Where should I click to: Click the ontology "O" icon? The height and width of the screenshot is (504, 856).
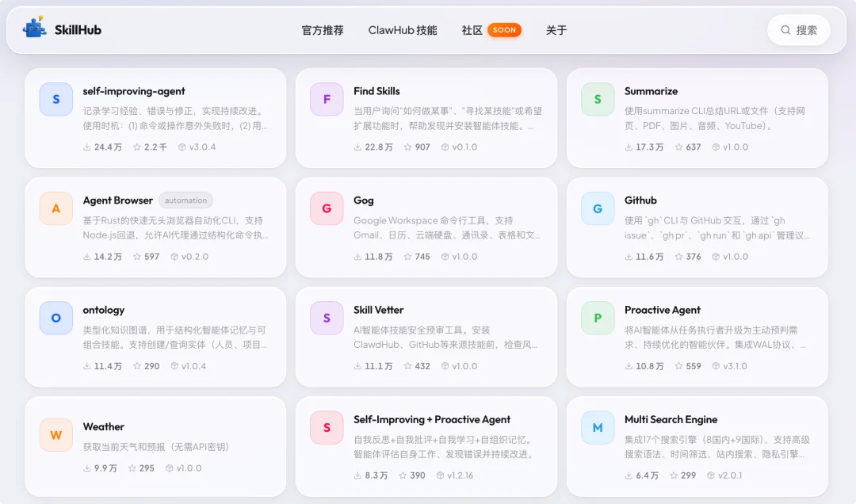point(55,318)
